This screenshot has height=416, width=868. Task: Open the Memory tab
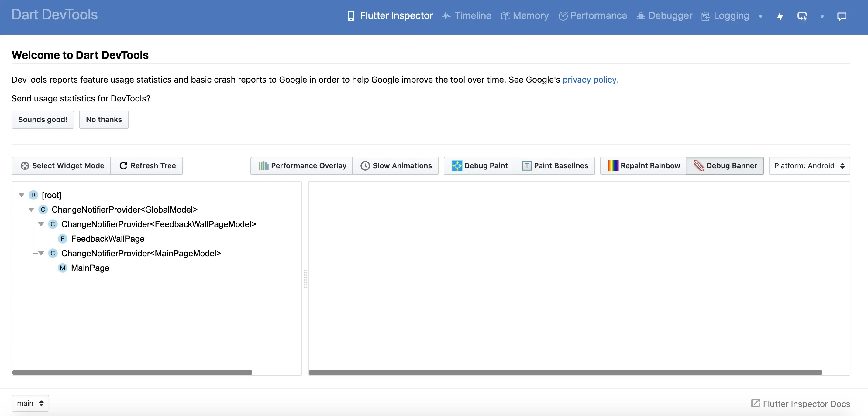[525, 15]
